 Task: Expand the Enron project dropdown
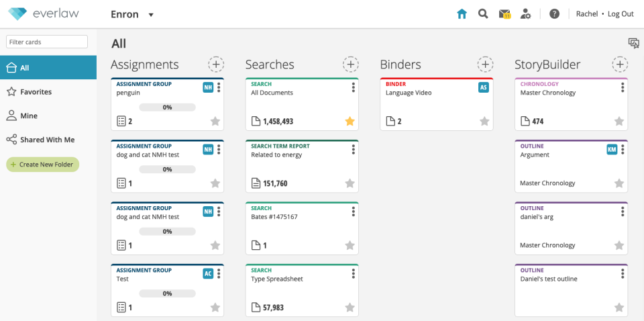[x=151, y=15]
